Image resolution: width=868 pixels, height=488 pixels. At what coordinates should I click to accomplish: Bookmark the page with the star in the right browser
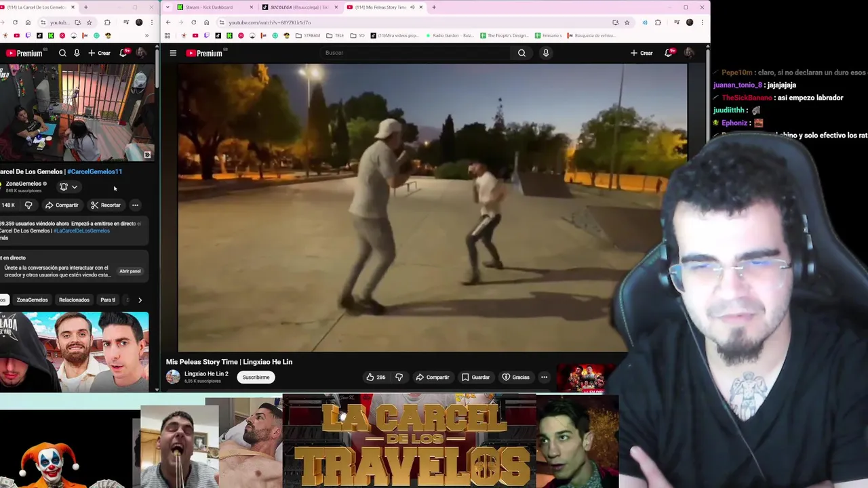(627, 22)
